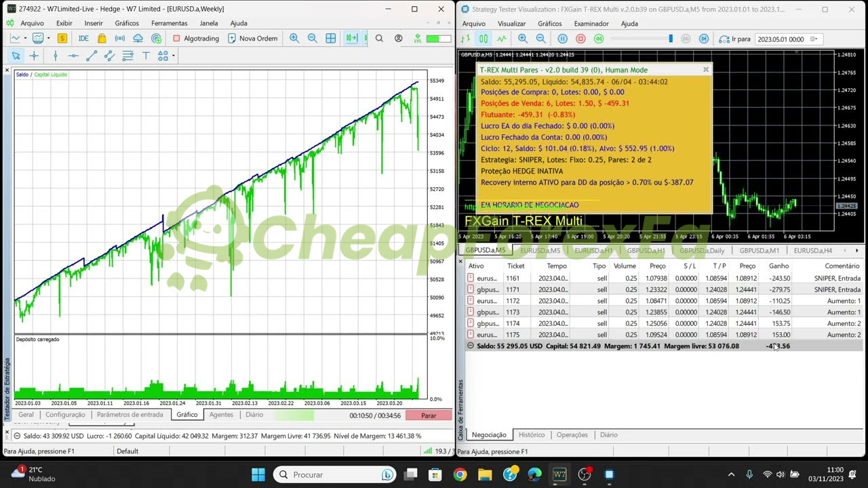Open the Signals broadcast icon
This screenshot has width=868, height=488.
pyautogui.click(x=120, y=39)
